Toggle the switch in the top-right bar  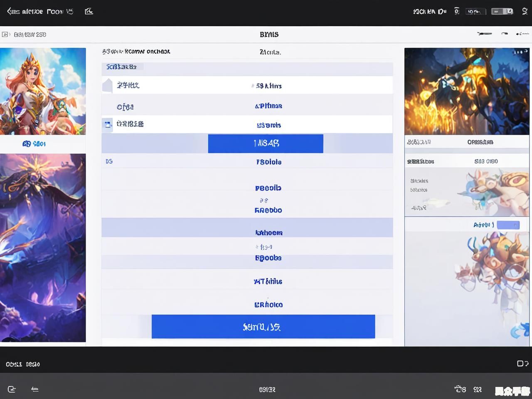(502, 11)
